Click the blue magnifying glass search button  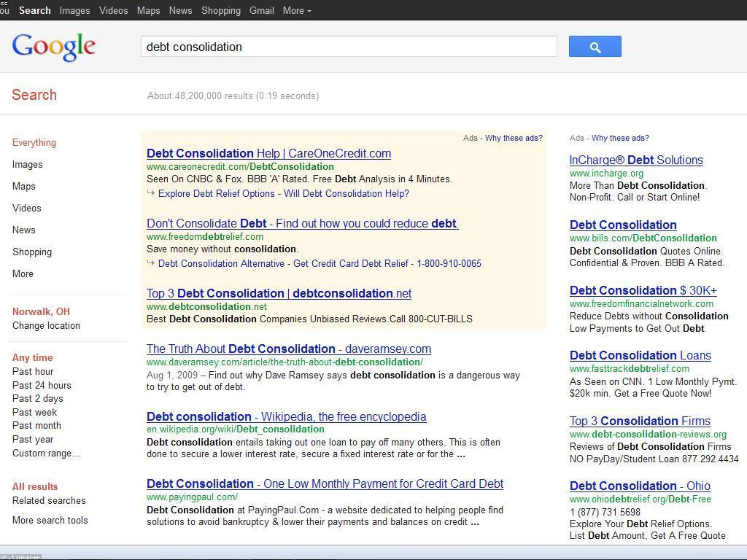coord(595,47)
